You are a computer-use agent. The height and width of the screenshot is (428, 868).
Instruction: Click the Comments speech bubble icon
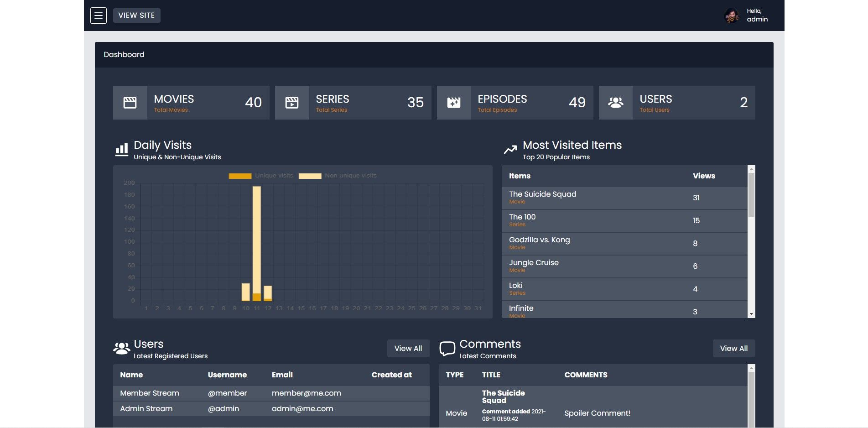pyautogui.click(x=447, y=349)
